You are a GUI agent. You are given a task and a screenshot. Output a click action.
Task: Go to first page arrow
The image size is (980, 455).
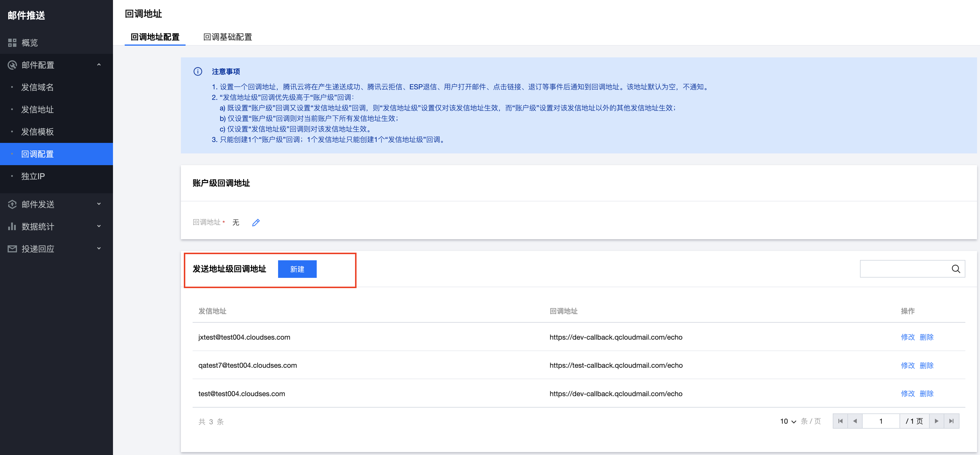coord(840,421)
